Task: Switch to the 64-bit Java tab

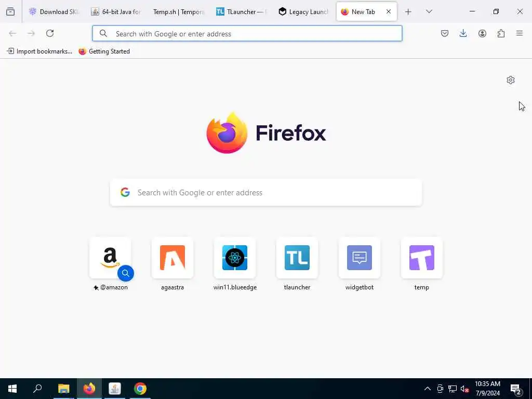Action: point(115,12)
